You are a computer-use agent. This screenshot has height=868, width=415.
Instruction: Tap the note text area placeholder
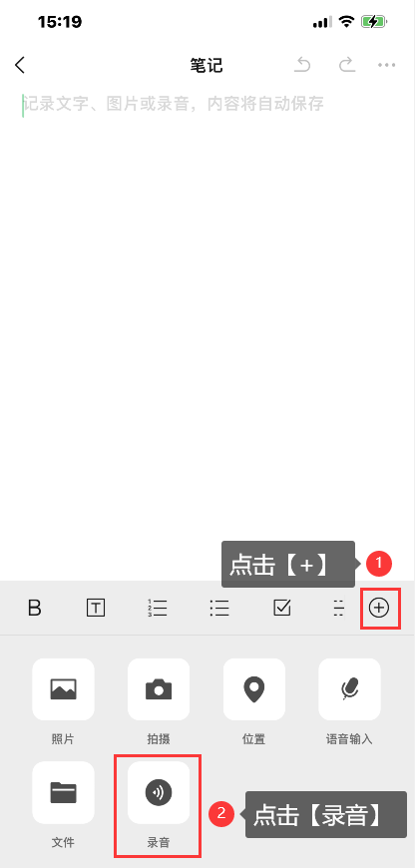coord(174,104)
